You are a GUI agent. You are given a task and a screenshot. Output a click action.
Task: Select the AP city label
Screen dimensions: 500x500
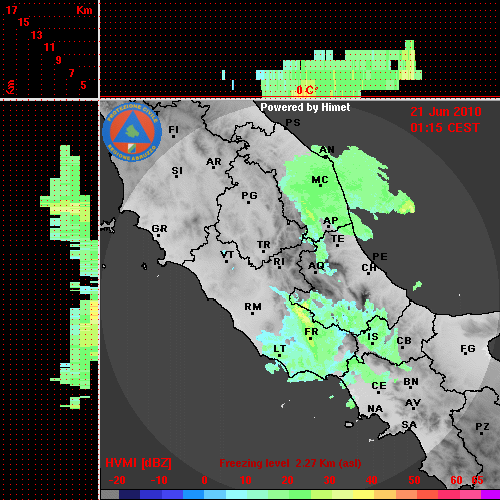click(x=331, y=221)
